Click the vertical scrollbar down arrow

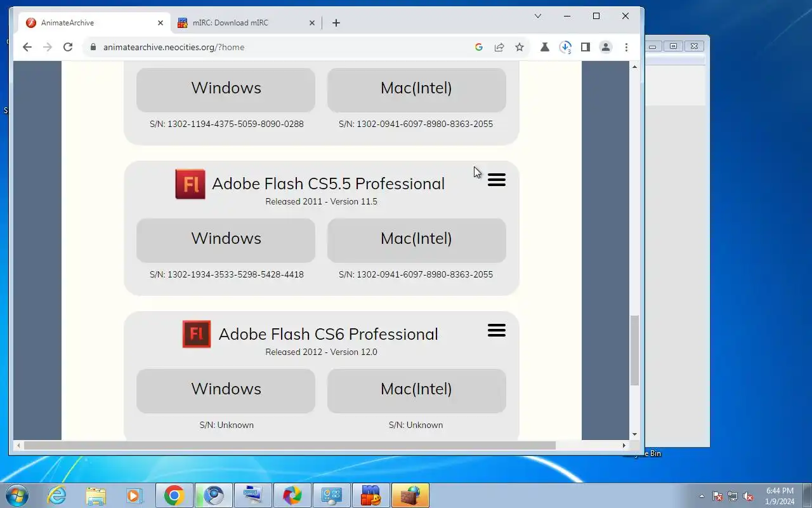(x=634, y=435)
